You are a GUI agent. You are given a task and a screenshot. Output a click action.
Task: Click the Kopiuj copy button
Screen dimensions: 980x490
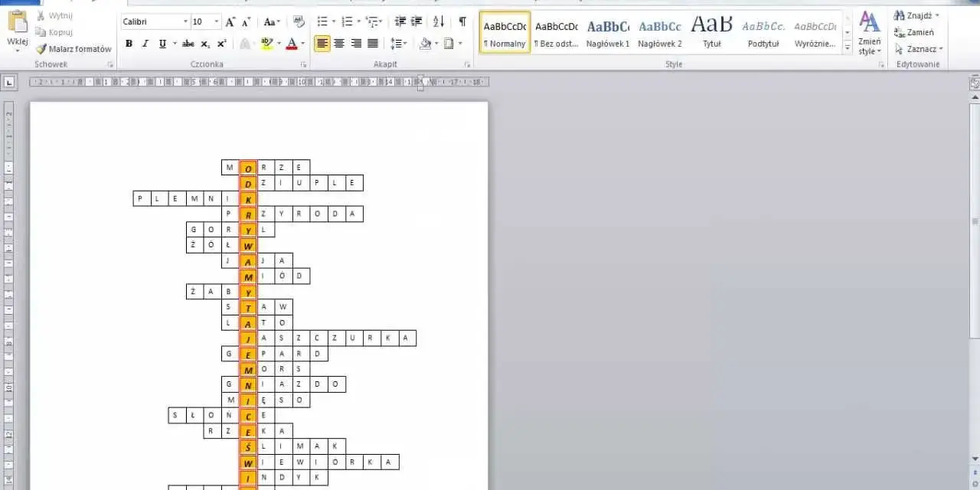click(x=54, y=32)
